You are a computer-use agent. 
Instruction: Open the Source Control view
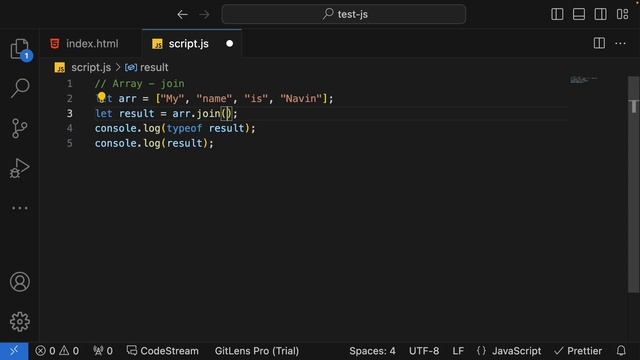(19, 128)
